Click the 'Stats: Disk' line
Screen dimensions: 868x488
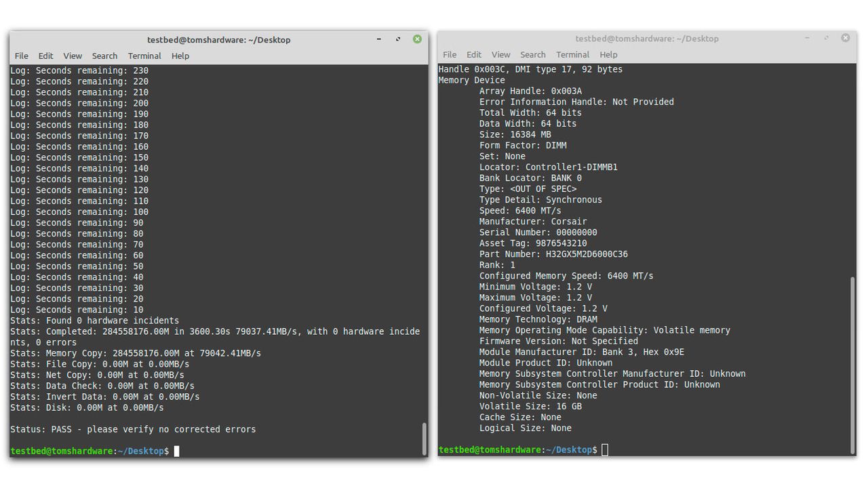pyautogui.click(x=87, y=407)
